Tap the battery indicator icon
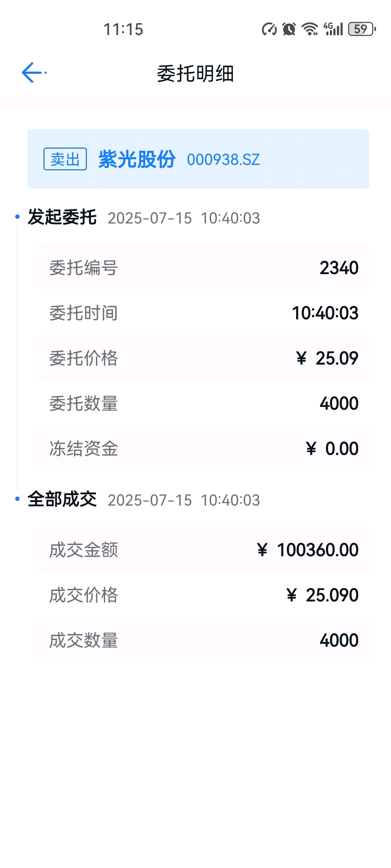 point(362,29)
